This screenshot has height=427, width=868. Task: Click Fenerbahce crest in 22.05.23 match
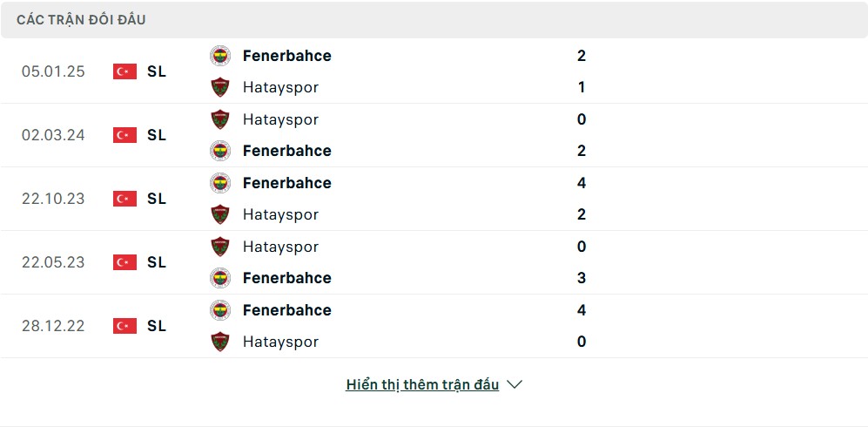pos(219,278)
